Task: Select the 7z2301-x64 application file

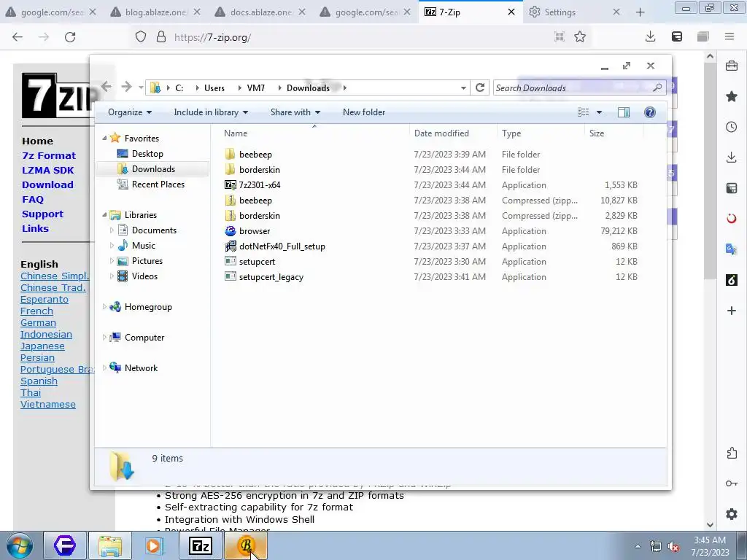Action: [x=259, y=184]
